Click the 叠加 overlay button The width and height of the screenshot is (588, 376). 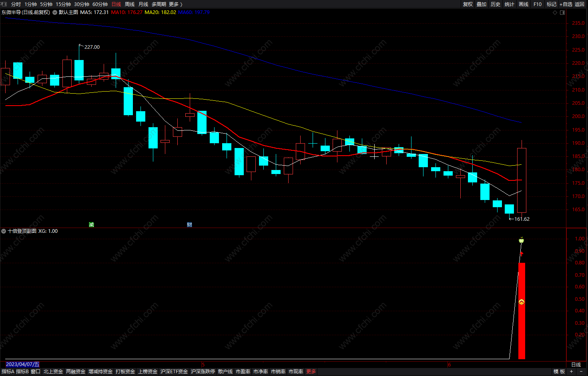point(482,4)
